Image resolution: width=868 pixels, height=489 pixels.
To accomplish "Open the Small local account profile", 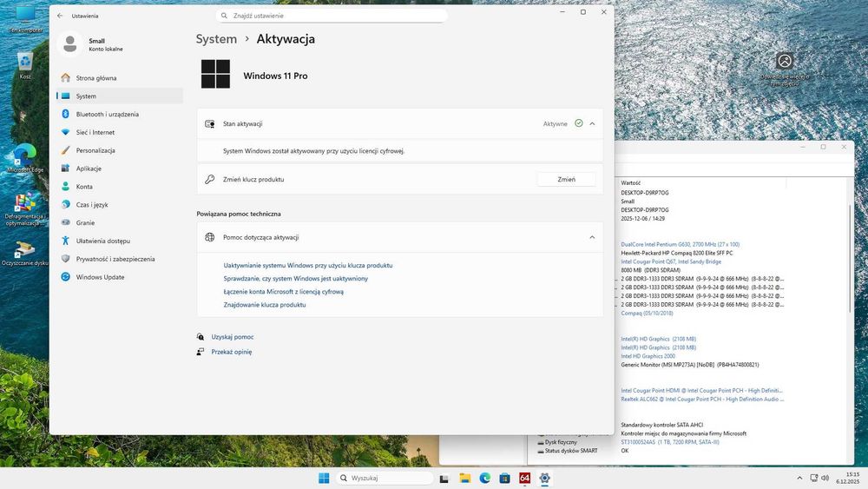I will pyautogui.click(x=93, y=44).
